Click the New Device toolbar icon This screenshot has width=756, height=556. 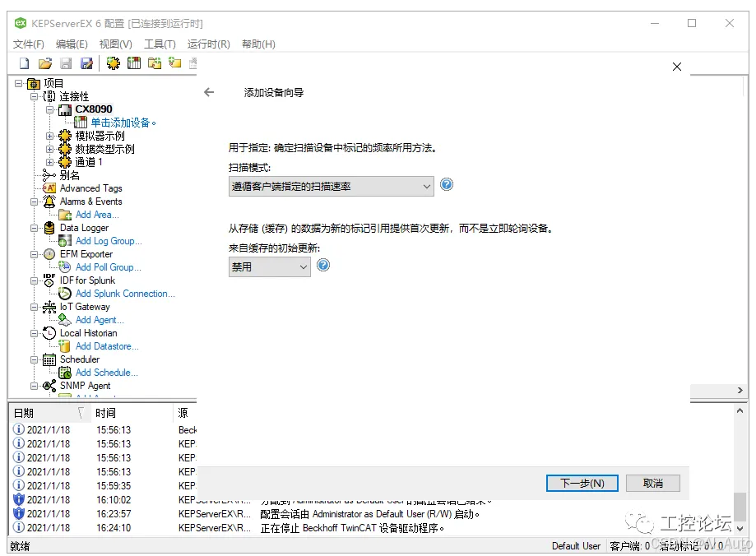pyautogui.click(x=134, y=63)
